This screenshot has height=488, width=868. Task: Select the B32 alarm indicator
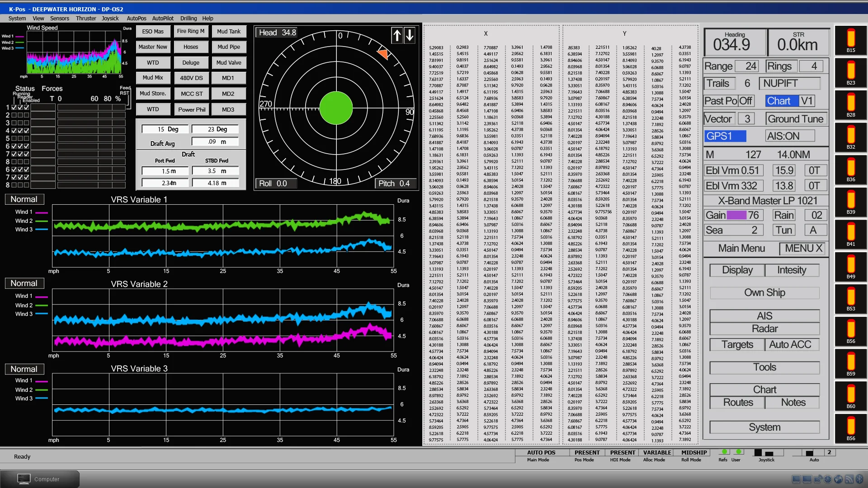click(851, 137)
